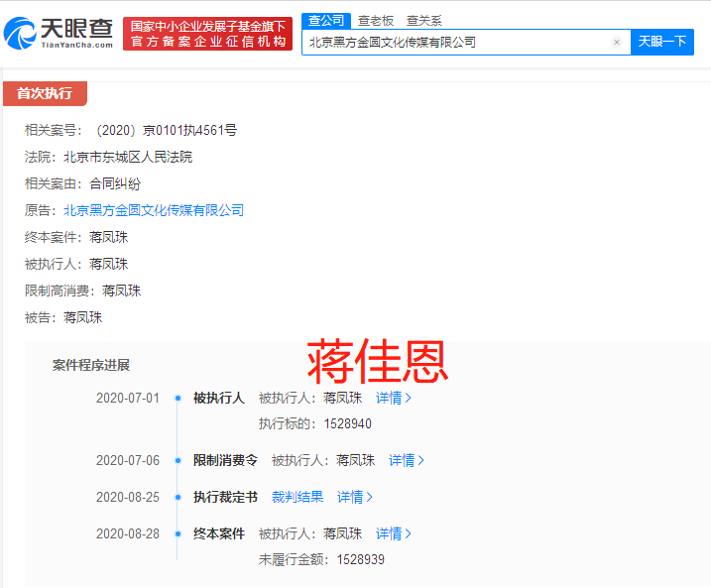Open the 查关系 search tab

(x=423, y=20)
